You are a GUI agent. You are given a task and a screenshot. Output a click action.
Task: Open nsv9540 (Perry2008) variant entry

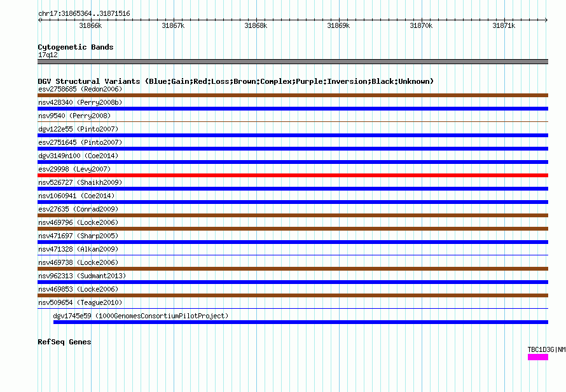point(74,116)
